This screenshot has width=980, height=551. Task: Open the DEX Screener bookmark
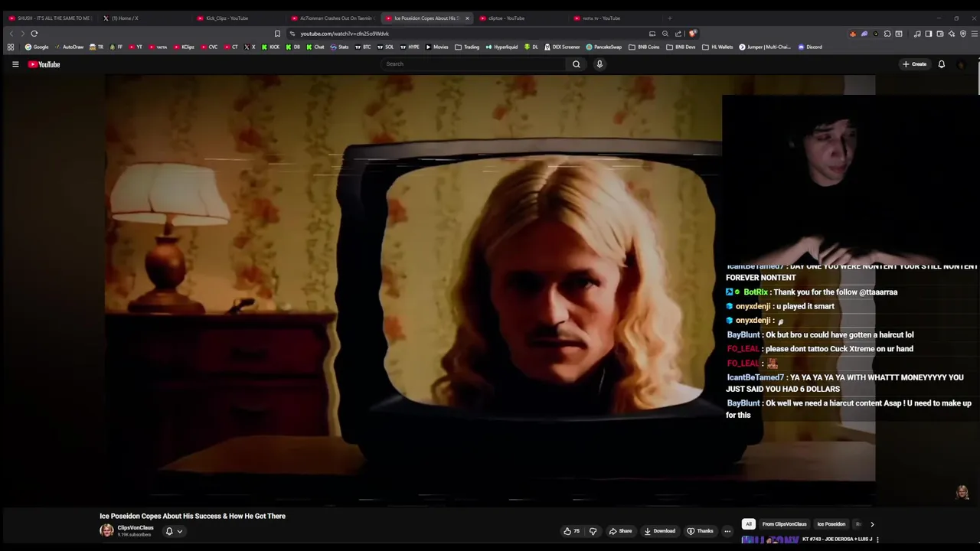[561, 47]
